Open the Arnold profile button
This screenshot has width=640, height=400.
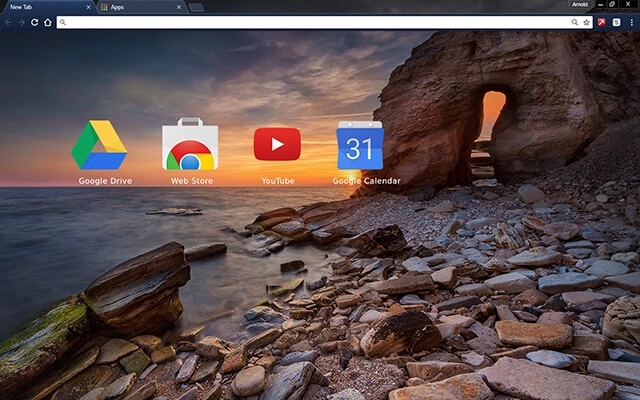coord(580,4)
